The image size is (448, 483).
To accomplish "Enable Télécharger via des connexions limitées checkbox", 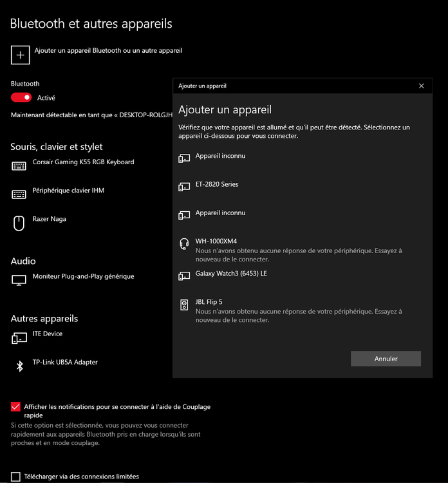I will [15, 477].
